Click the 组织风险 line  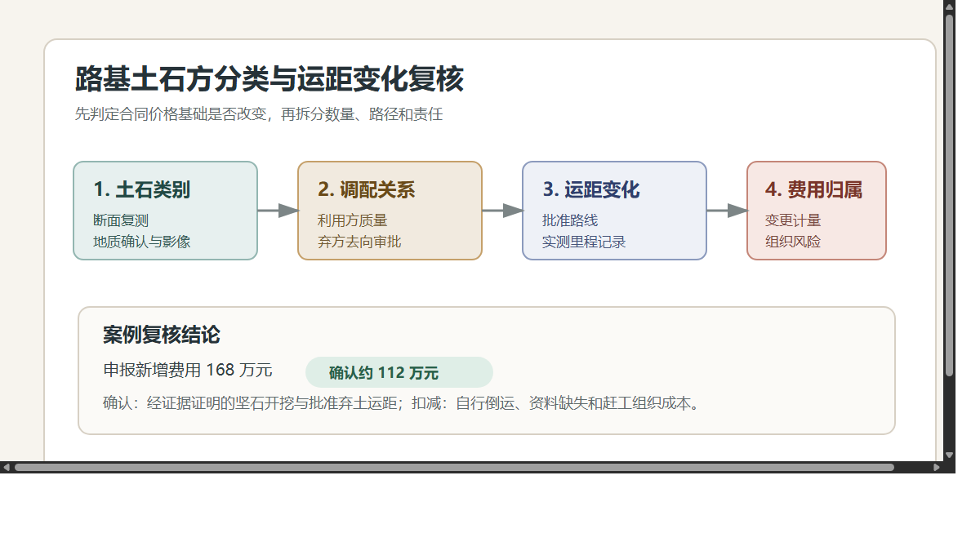coord(793,242)
